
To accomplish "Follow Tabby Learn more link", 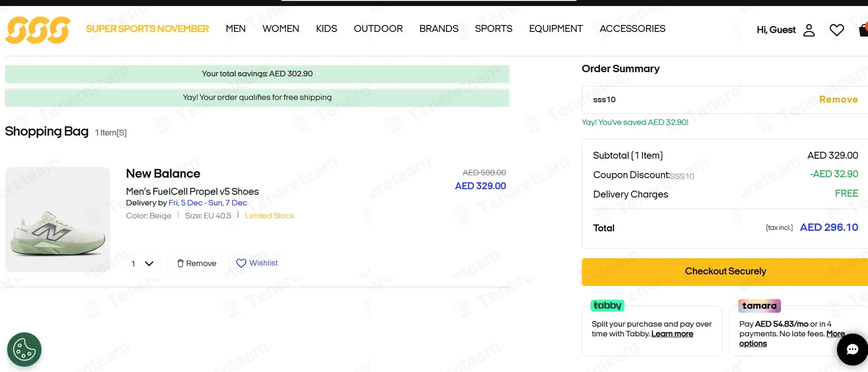I will (x=672, y=334).
